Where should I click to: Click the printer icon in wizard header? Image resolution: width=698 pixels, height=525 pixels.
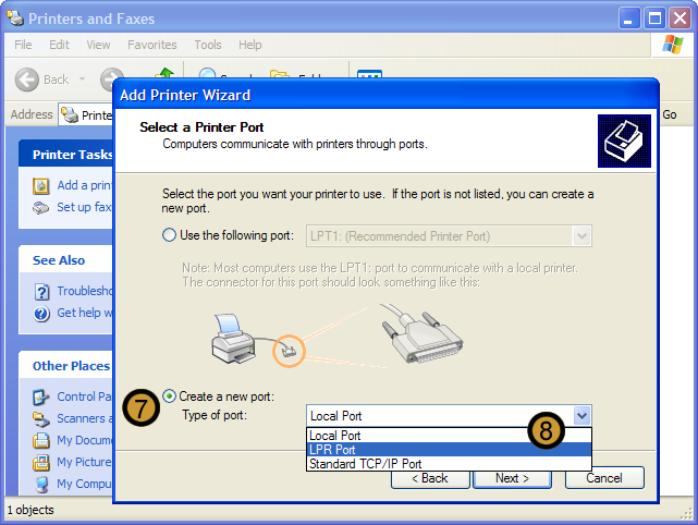pos(624,141)
